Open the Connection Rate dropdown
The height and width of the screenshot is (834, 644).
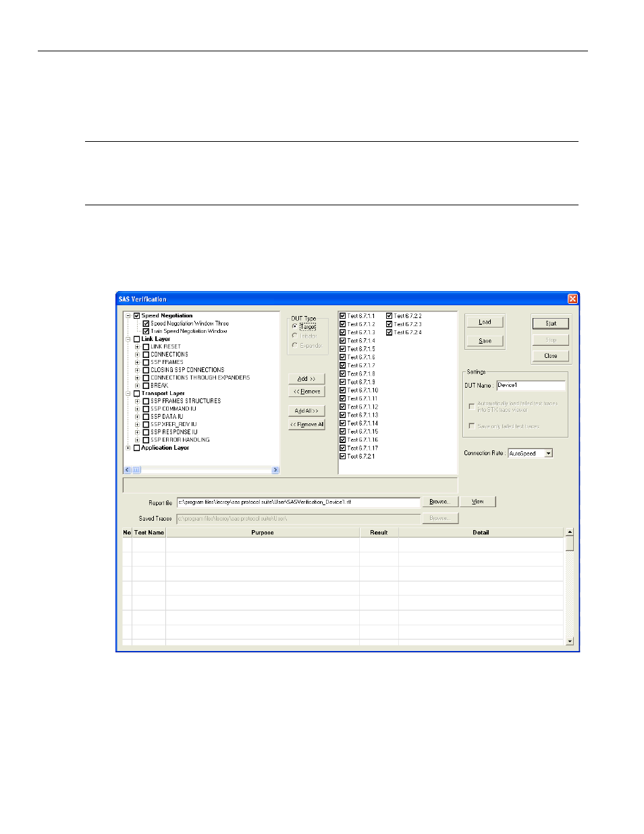(549, 453)
